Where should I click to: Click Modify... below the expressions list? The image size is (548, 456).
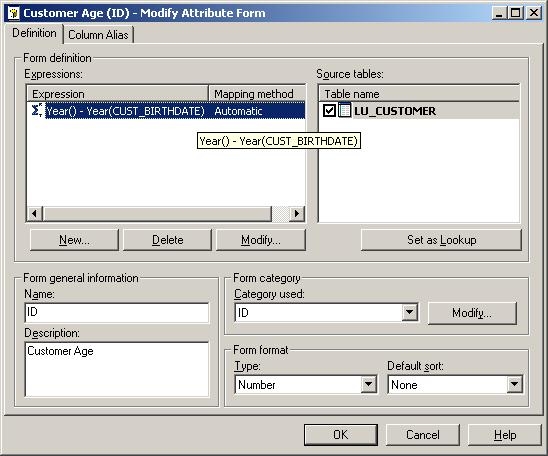click(x=261, y=240)
